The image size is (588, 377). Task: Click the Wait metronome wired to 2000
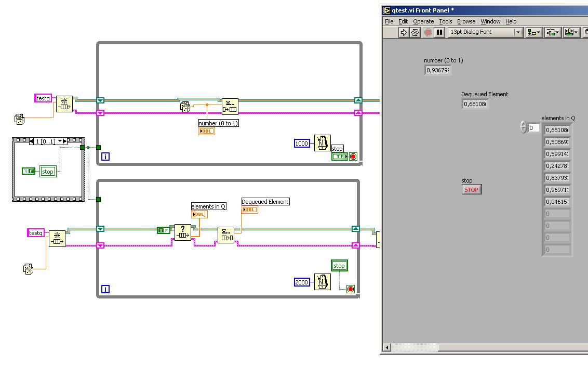(323, 282)
